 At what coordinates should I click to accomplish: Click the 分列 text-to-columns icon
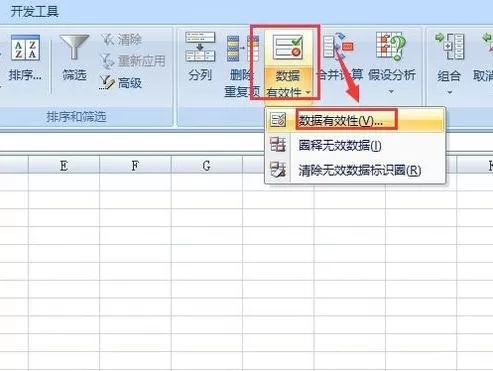pos(200,47)
